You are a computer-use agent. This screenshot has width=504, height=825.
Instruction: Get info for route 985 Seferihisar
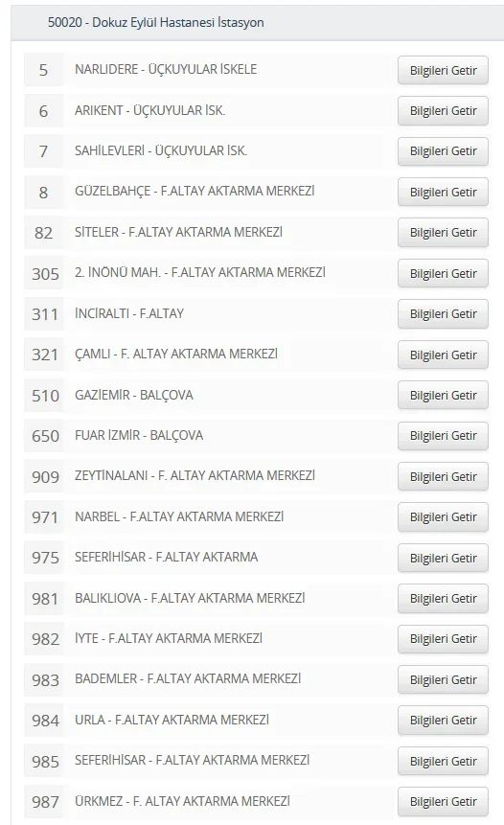[443, 762]
